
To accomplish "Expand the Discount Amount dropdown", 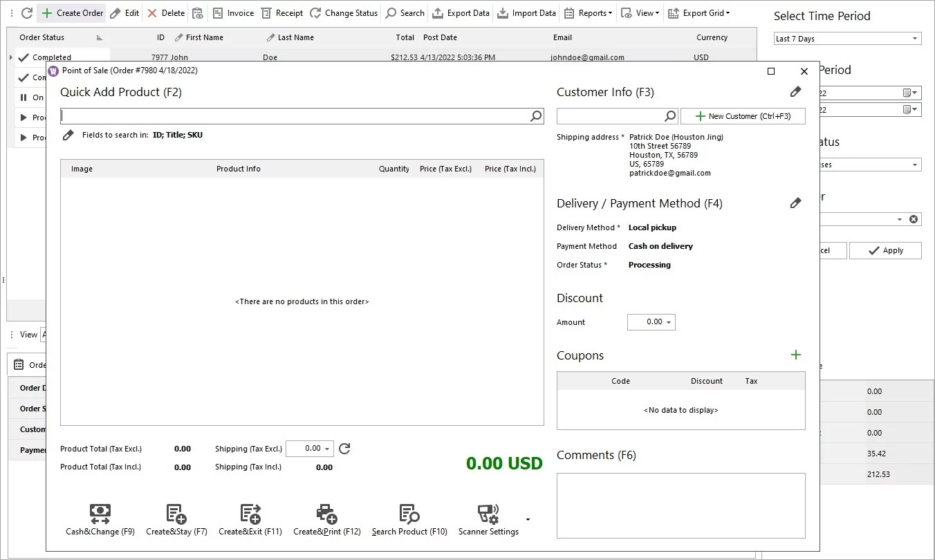I will pyautogui.click(x=669, y=321).
